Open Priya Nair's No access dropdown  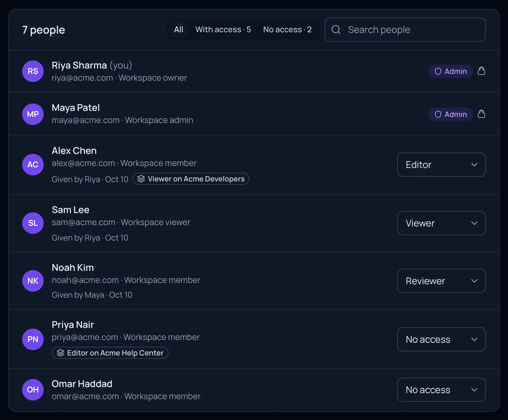tap(441, 339)
